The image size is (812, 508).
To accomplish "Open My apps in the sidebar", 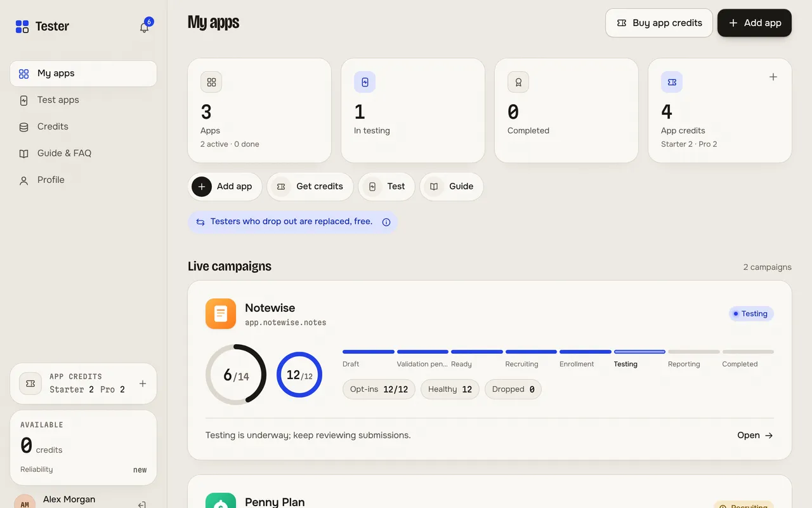I will point(83,74).
